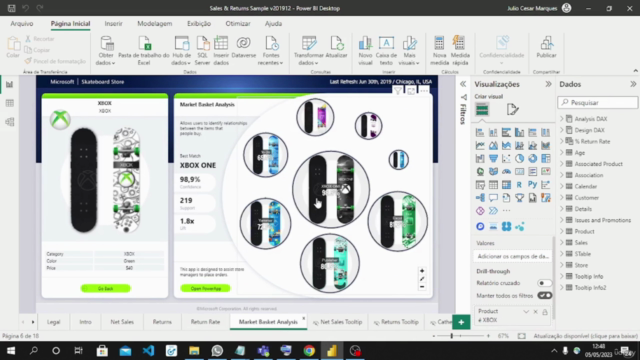This screenshot has height=360, width=640.
Task: Add a globe map visual
Action: pos(480,171)
